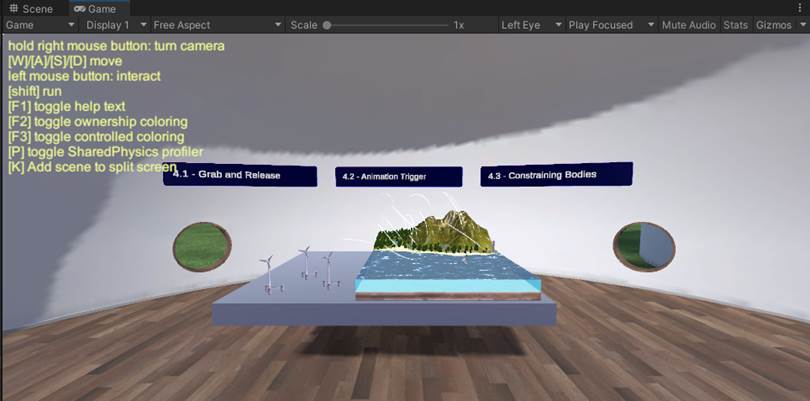Click the 'left mouse button: interact' line
The image size is (810, 401).
tap(84, 76)
